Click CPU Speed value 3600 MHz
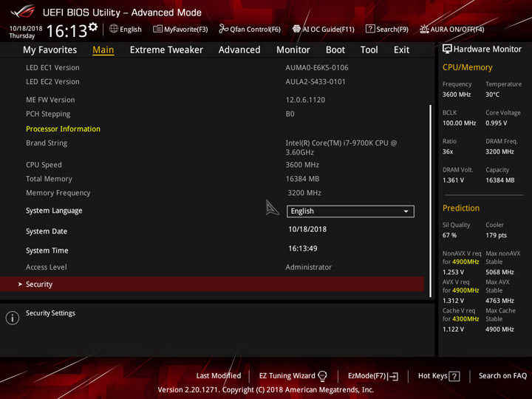Screen dimensions: 532x399 (x=302, y=165)
